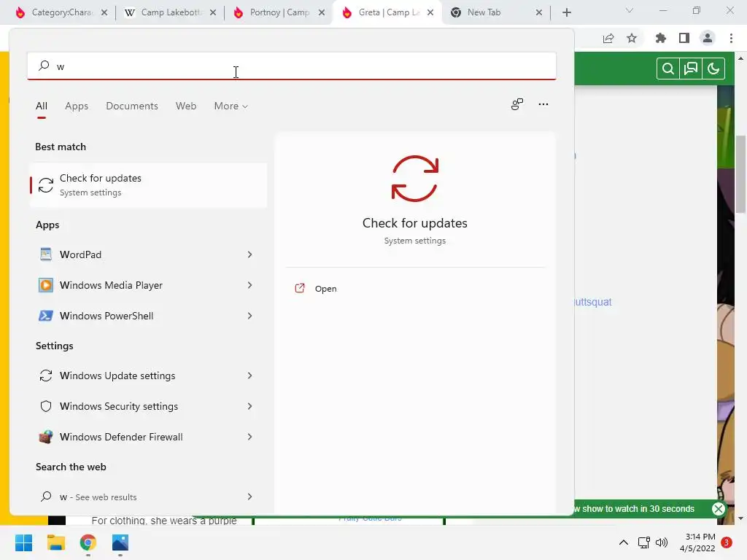Click the page vertical scrollbar thumb

coord(741,174)
